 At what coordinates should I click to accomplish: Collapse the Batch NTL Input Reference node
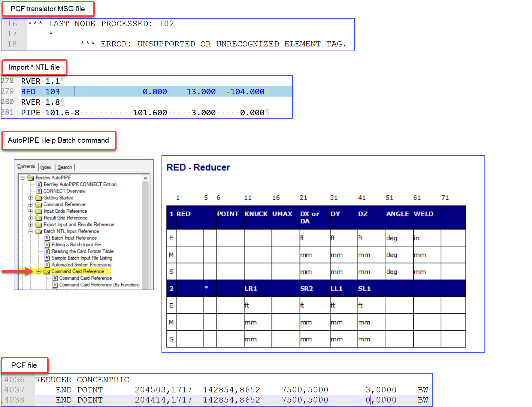tap(31, 231)
